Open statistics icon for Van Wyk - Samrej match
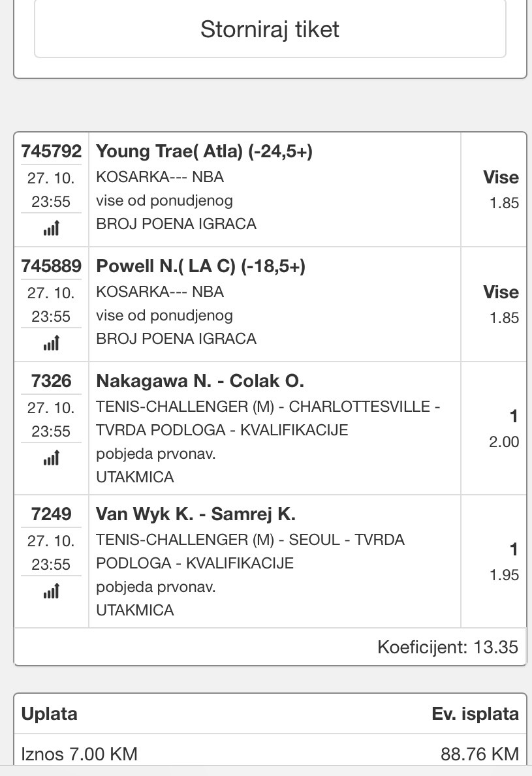The image size is (532, 776). coord(51,591)
